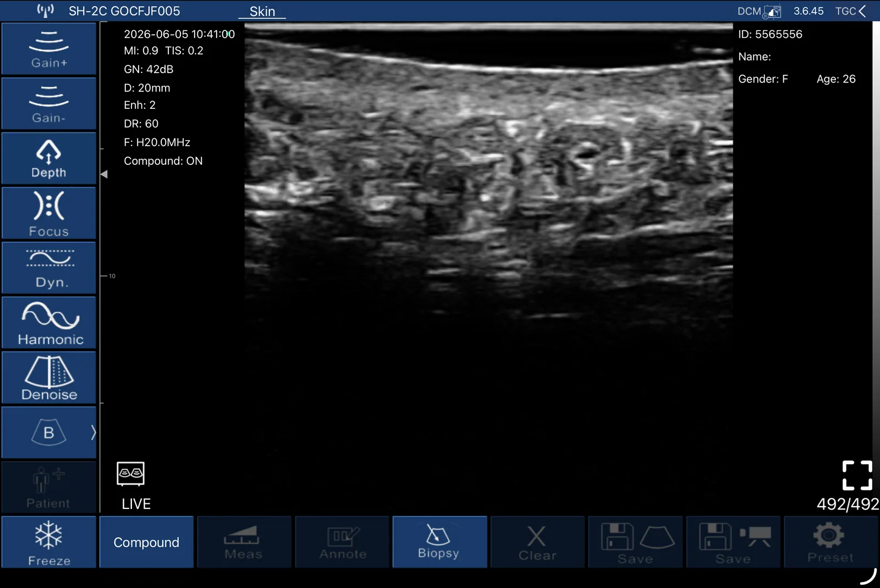Click the probe name SH-2C GOCFJF005
Screen dimensions: 880x588
tap(124, 11)
